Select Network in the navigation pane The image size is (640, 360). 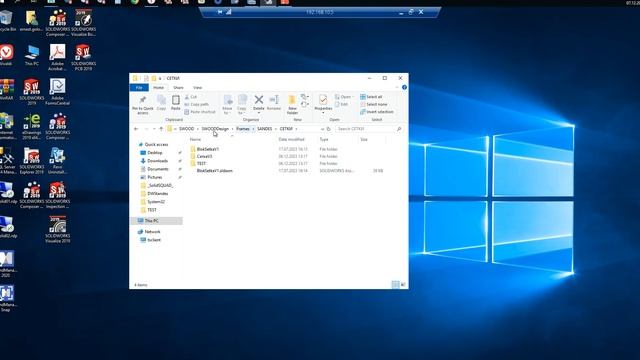pos(152,231)
